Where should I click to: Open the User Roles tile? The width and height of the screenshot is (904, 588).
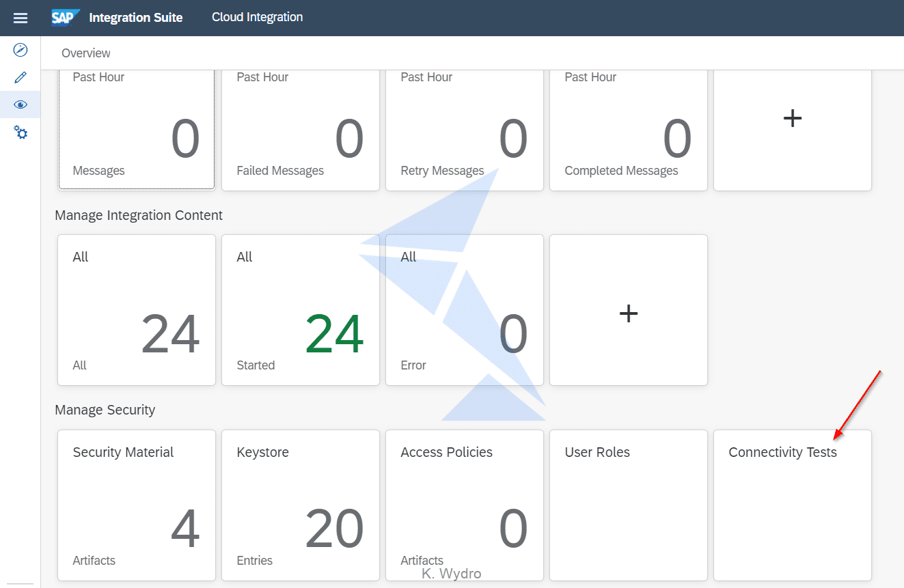629,505
